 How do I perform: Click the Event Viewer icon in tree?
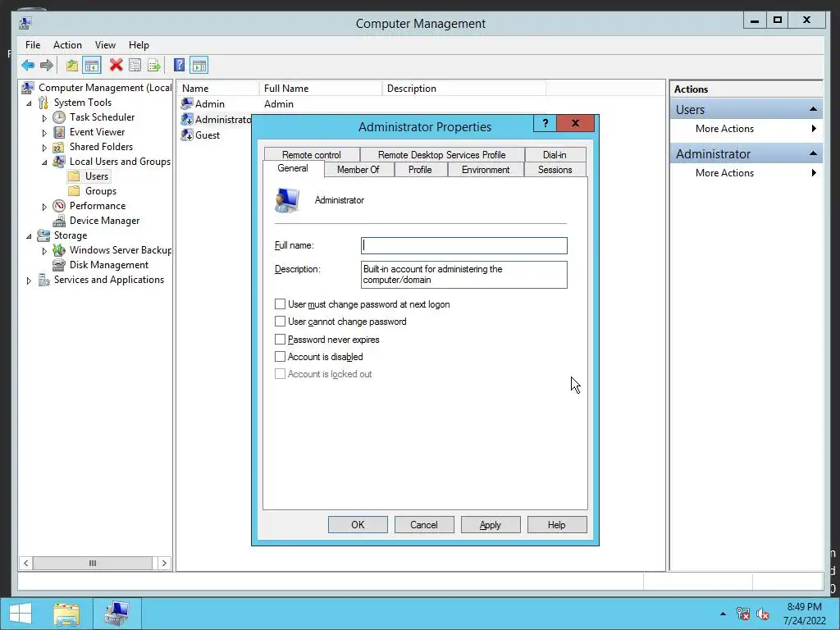point(59,132)
